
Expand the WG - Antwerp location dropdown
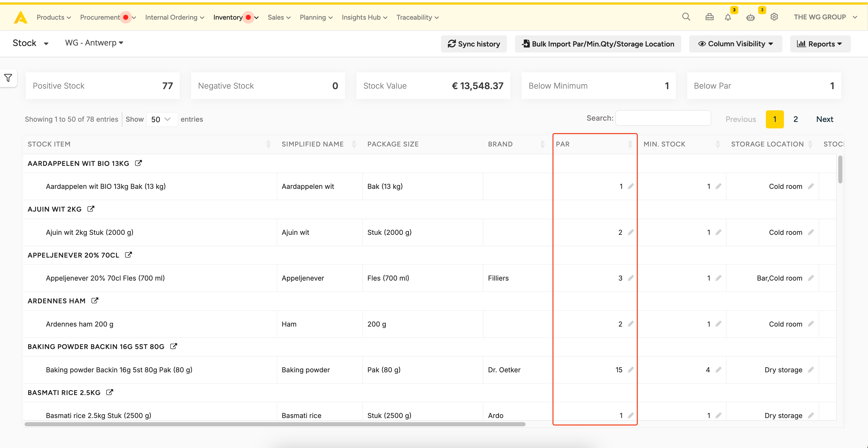pos(94,43)
